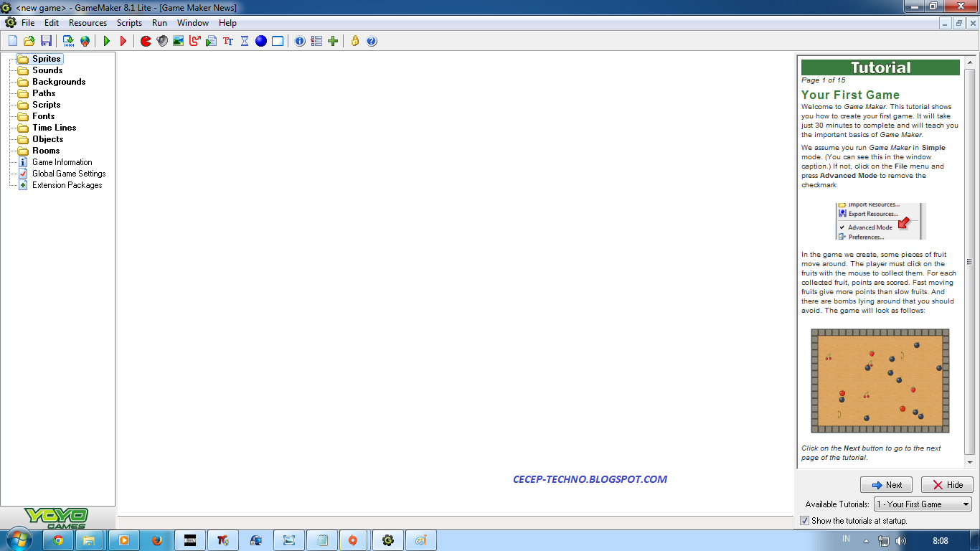The width and height of the screenshot is (980, 551).
Task: Create a room toolbar icon
Action: pos(278,41)
